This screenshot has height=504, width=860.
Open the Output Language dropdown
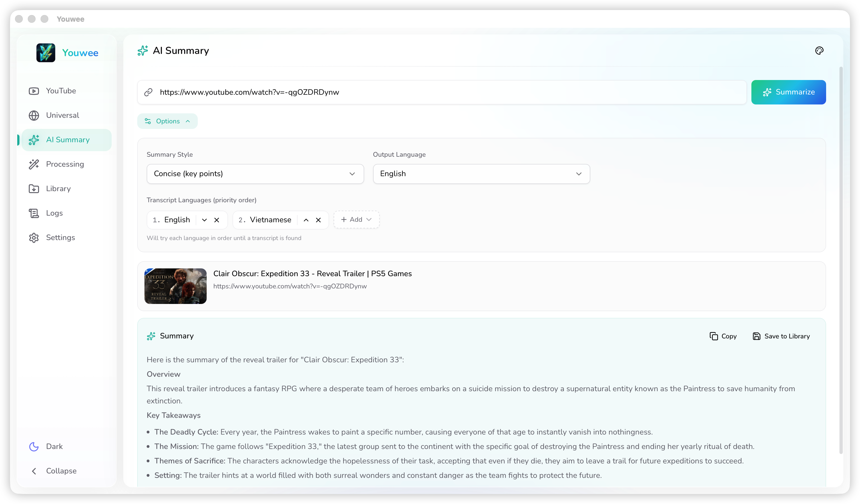(x=481, y=174)
